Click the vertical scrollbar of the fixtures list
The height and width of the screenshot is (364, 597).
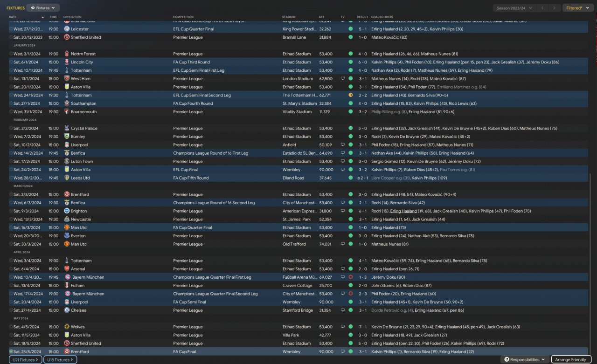click(590, 264)
